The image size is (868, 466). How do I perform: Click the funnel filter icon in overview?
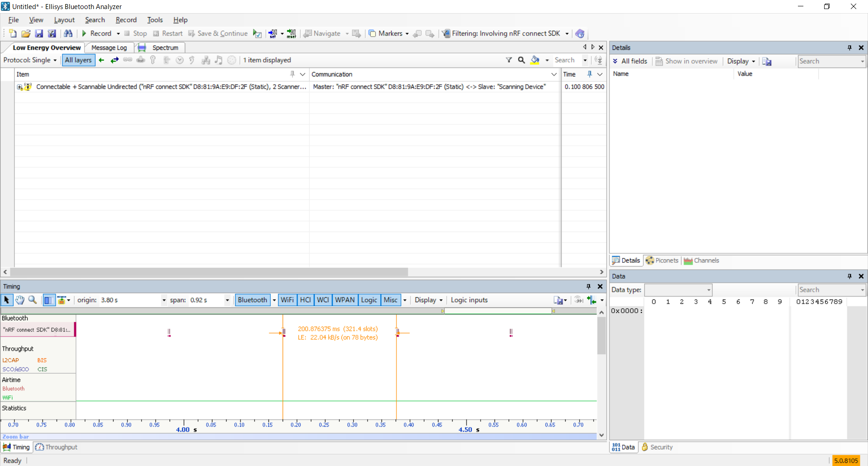click(x=509, y=60)
